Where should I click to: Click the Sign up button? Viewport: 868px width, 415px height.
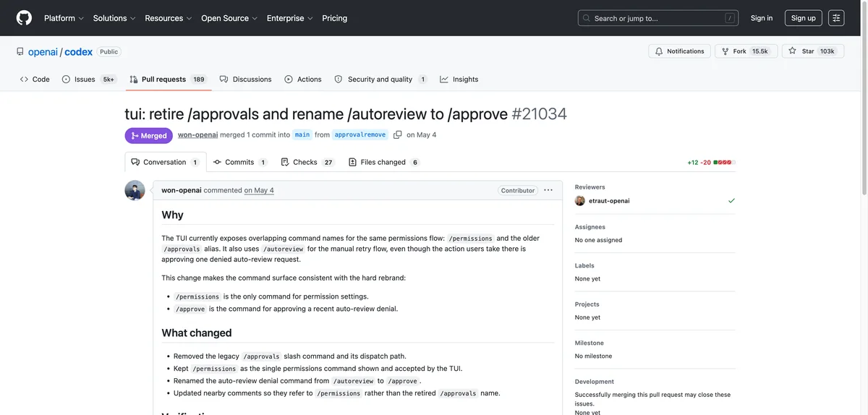tap(804, 18)
